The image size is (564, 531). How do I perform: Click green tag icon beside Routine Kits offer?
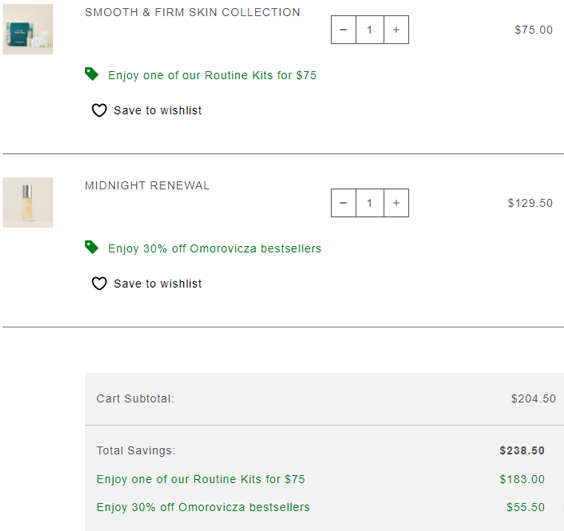point(91,74)
